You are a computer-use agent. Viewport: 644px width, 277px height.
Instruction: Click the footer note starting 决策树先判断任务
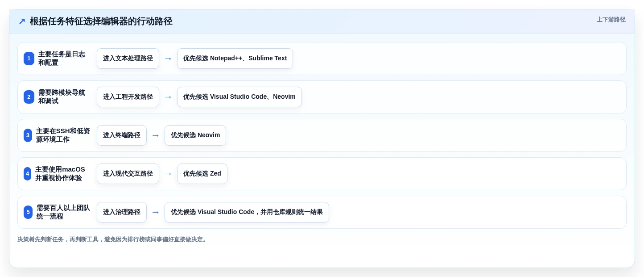tap(113, 239)
